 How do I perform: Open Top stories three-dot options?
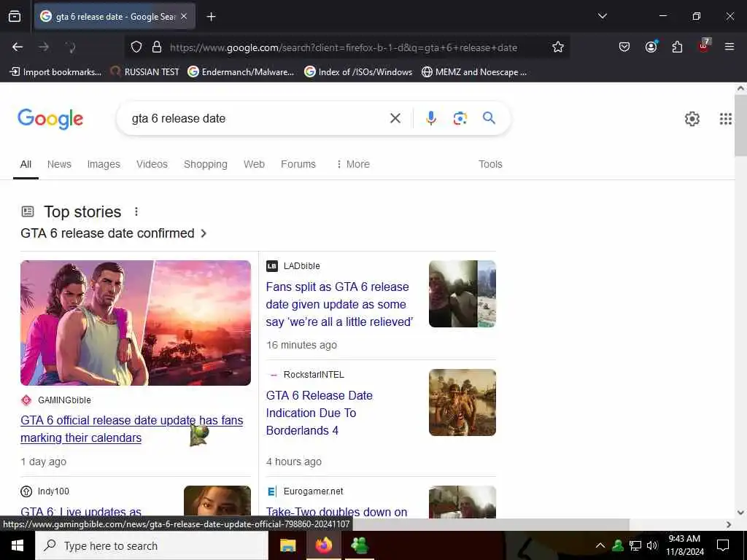[136, 211]
